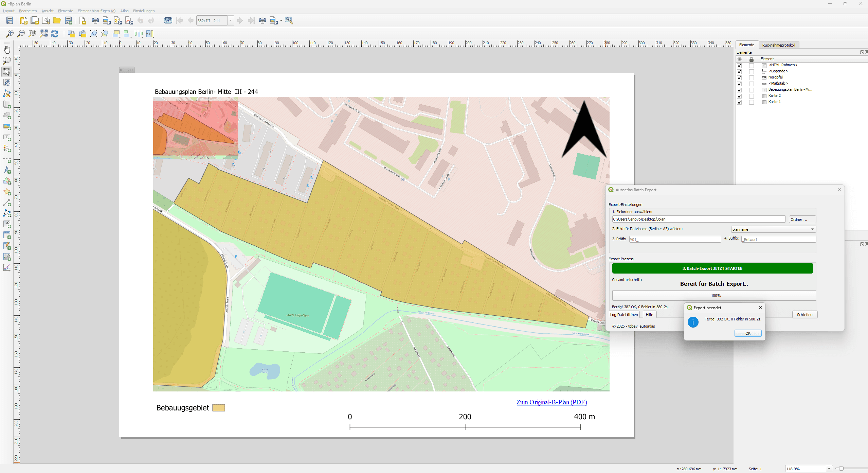Open the 'Zum Original-B-Plan (PDF)' link
868x473 pixels.
[552, 402]
